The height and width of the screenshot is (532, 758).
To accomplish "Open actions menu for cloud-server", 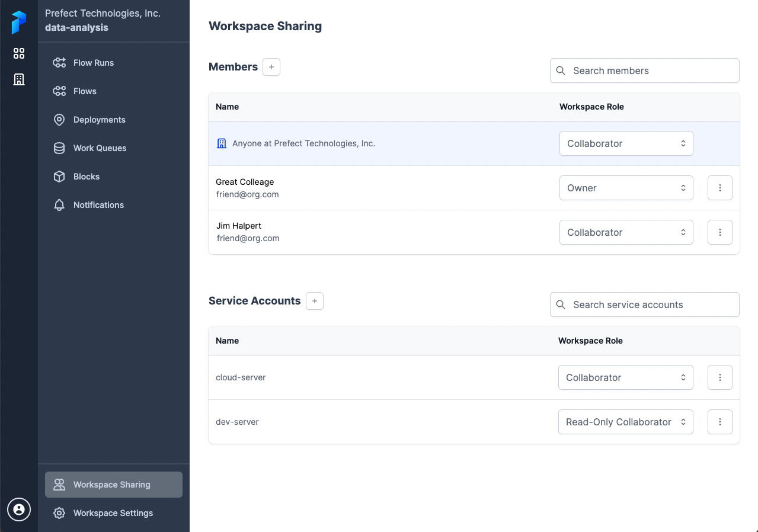I will (x=720, y=377).
